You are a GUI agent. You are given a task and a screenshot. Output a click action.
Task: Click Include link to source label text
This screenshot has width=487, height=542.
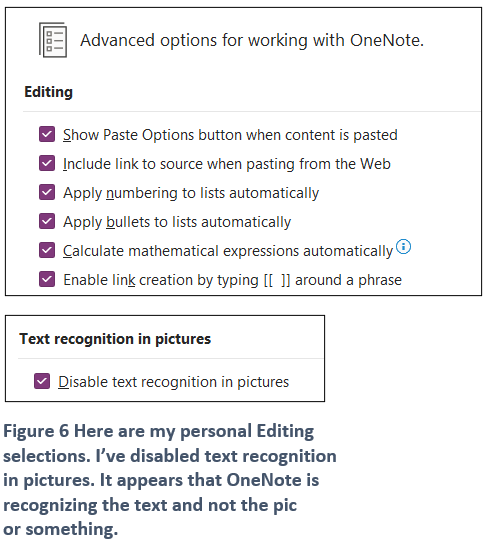tap(227, 164)
